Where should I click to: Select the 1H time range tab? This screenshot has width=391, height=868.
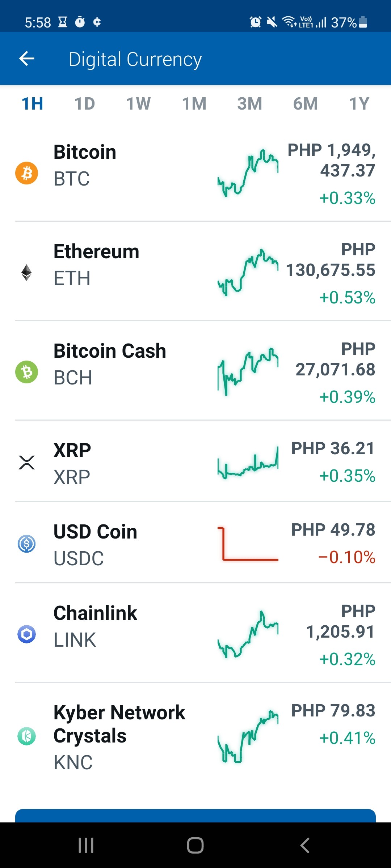33,104
